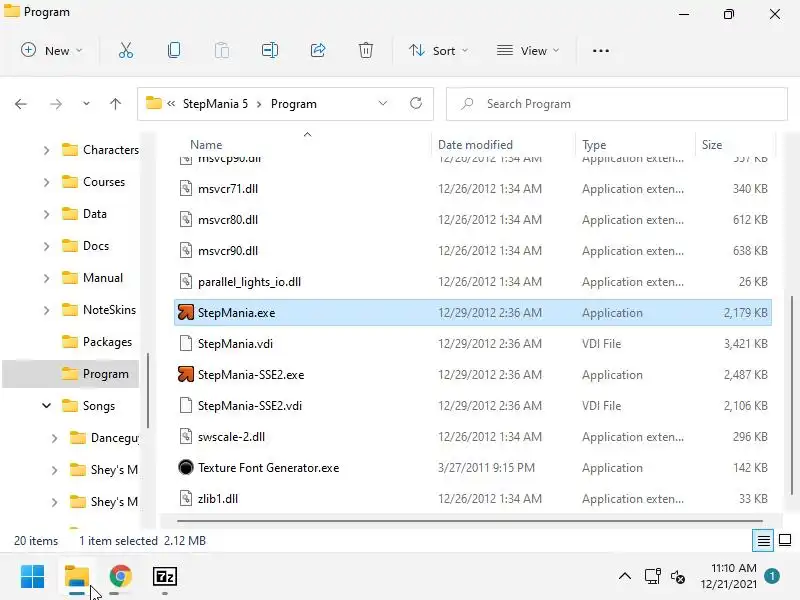Expand the Courses folder in tree
Screen dimensions: 800x600
pyautogui.click(x=46, y=182)
